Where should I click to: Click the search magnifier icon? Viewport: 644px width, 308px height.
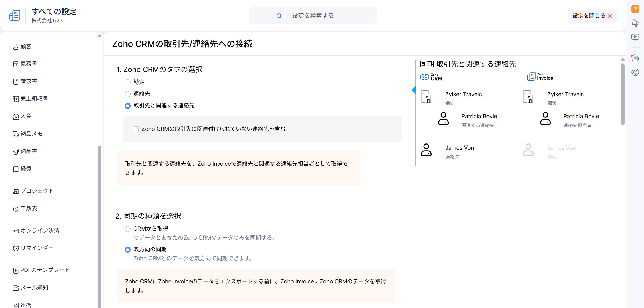click(x=279, y=16)
